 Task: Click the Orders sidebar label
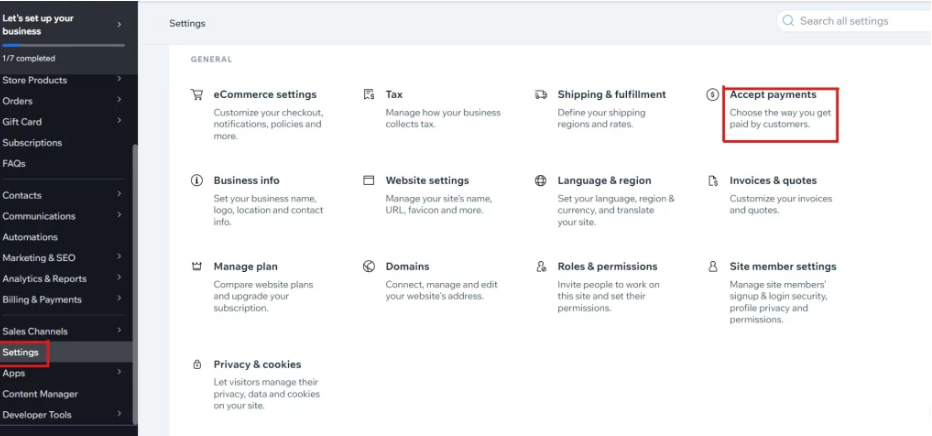pos(17,101)
